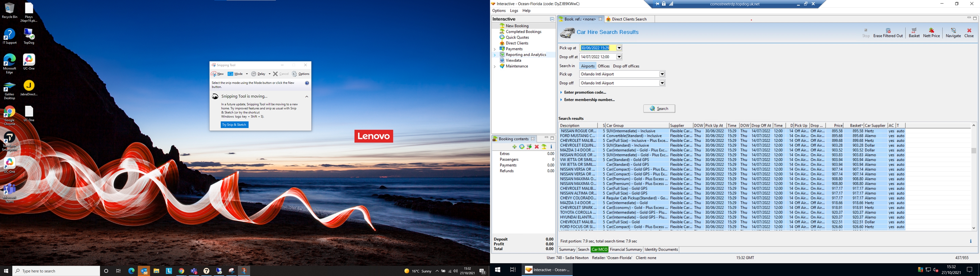Click the green plus icon in Booking contents
The image size is (980, 276).
point(514,147)
